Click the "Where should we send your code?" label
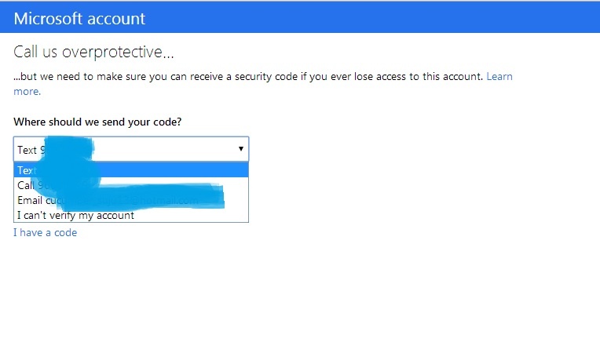600x364 pixels. (98, 122)
